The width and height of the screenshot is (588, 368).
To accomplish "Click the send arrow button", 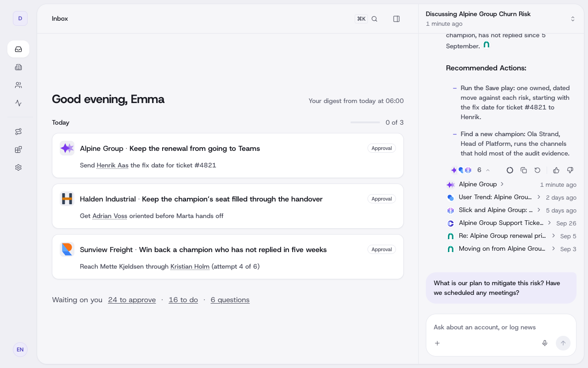I will point(563,343).
